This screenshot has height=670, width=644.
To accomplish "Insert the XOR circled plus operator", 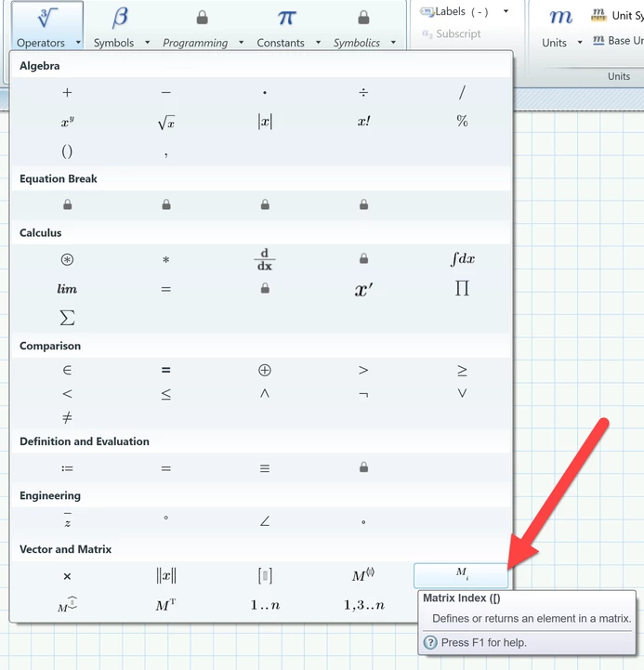I will point(265,370).
